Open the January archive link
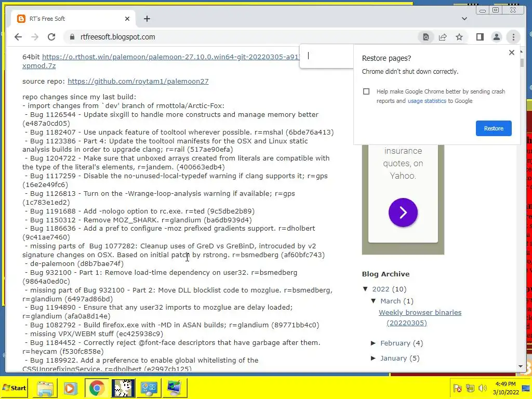The width and height of the screenshot is (532, 399). click(393, 358)
